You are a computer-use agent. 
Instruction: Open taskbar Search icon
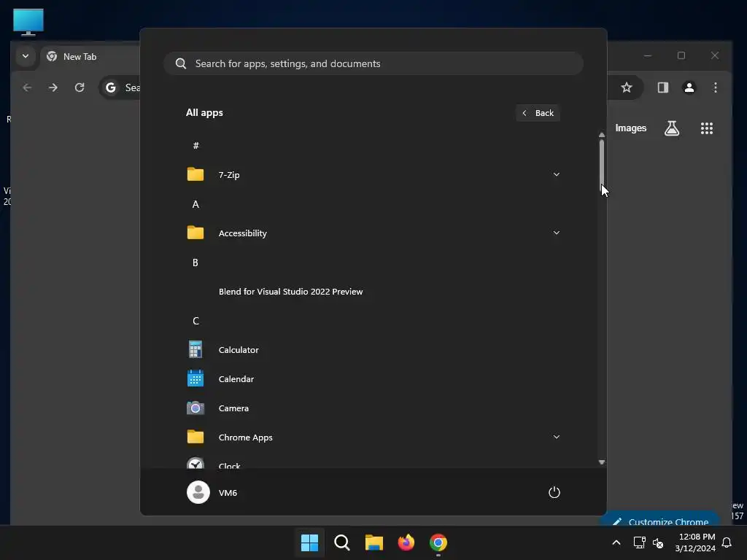341,542
